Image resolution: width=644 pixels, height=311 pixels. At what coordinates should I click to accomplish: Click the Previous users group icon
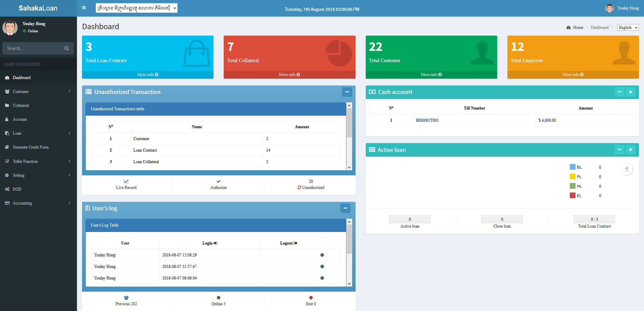126,298
